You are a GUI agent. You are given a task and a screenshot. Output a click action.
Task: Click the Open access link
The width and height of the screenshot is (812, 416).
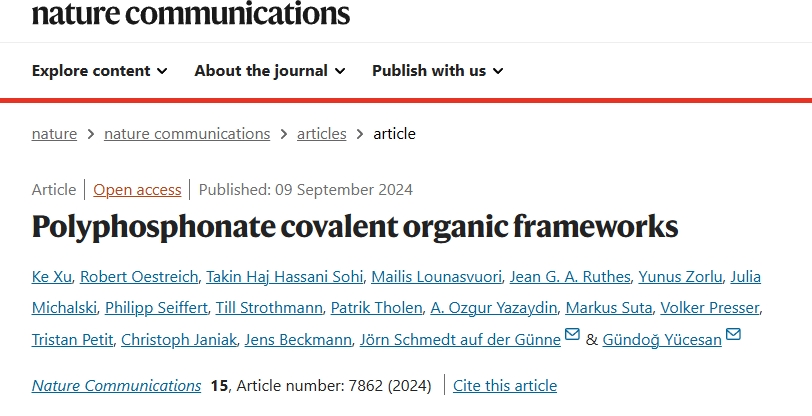(x=137, y=190)
